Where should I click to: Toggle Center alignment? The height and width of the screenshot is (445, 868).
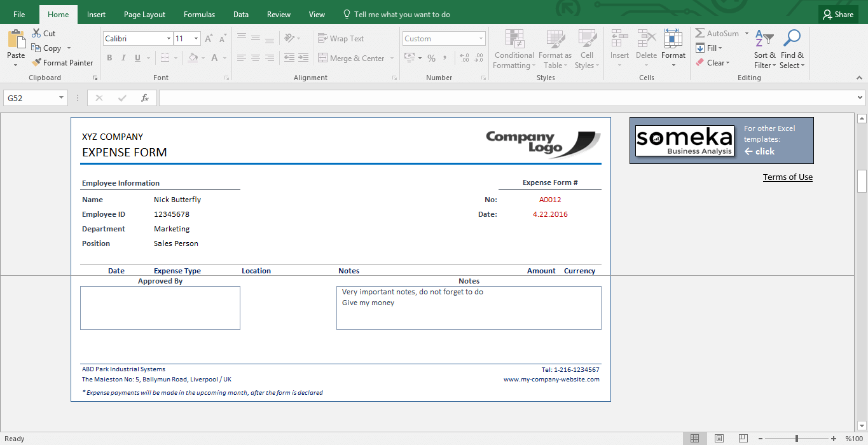[x=256, y=58]
